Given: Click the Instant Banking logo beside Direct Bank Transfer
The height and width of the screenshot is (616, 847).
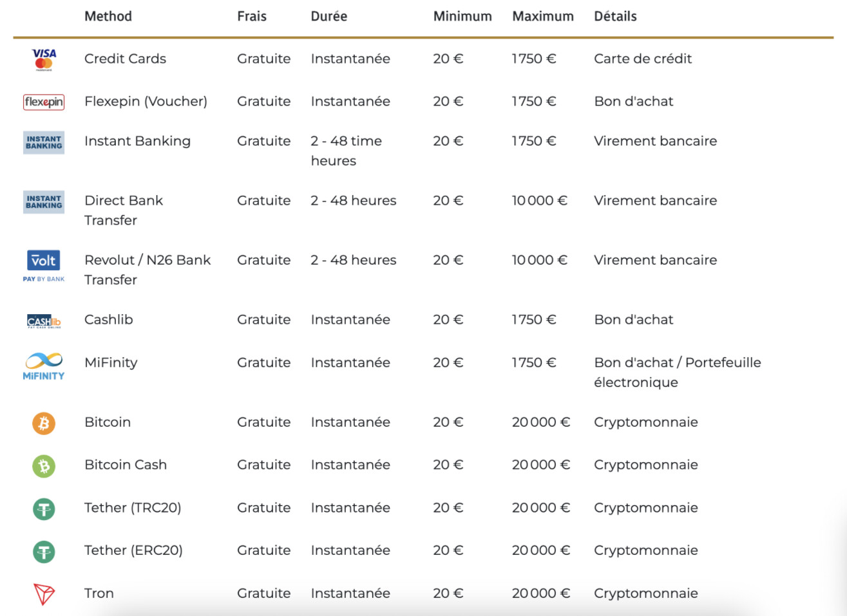Looking at the screenshot, I should pyautogui.click(x=44, y=202).
